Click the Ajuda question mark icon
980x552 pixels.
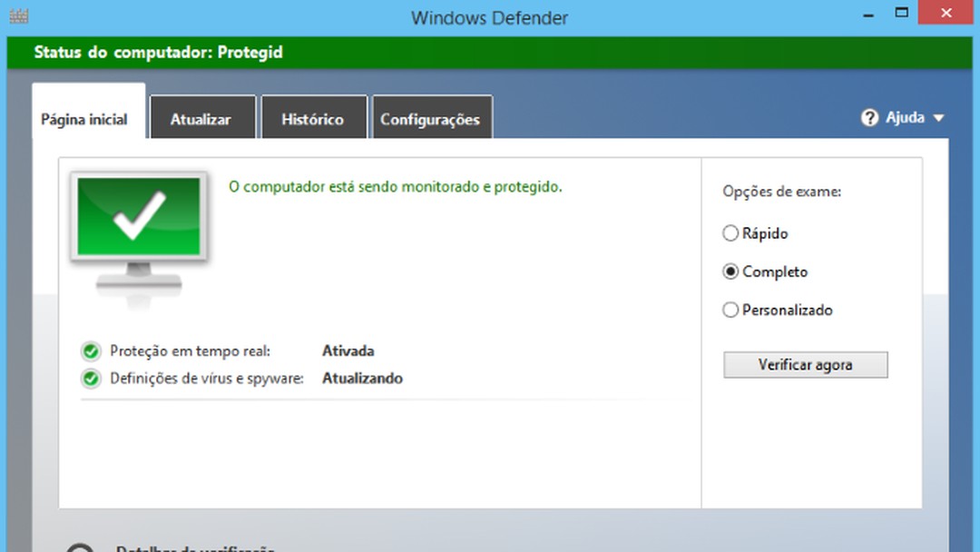pos(869,117)
